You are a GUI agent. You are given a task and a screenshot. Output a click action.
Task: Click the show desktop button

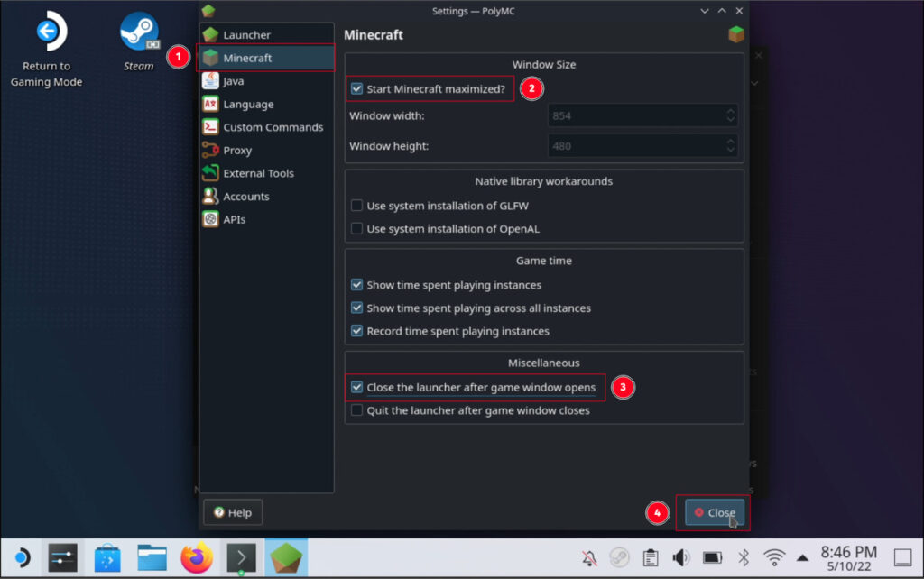pos(902,557)
